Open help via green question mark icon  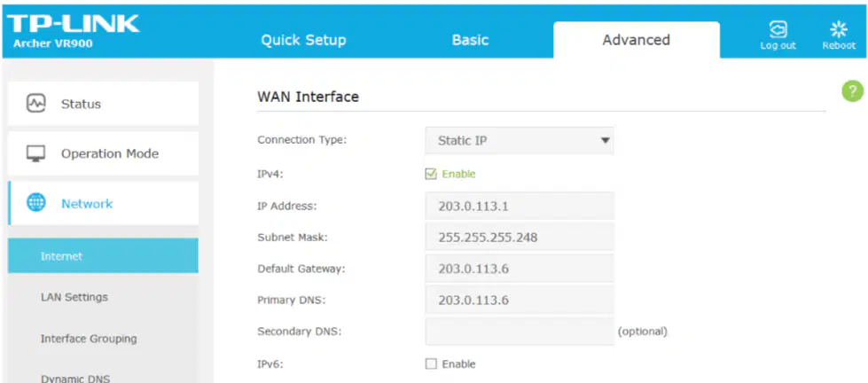coord(853,91)
